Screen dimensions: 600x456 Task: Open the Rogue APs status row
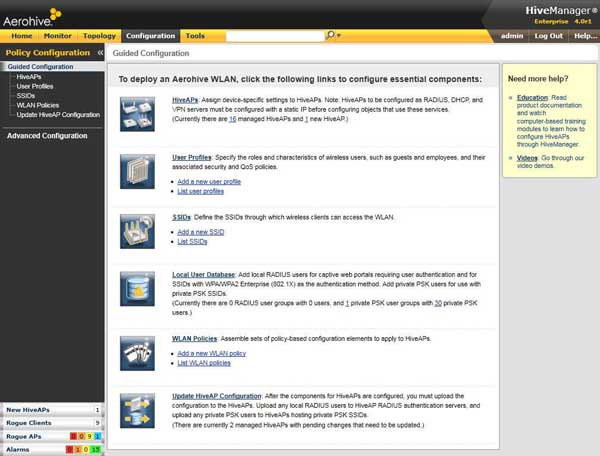pos(52,436)
